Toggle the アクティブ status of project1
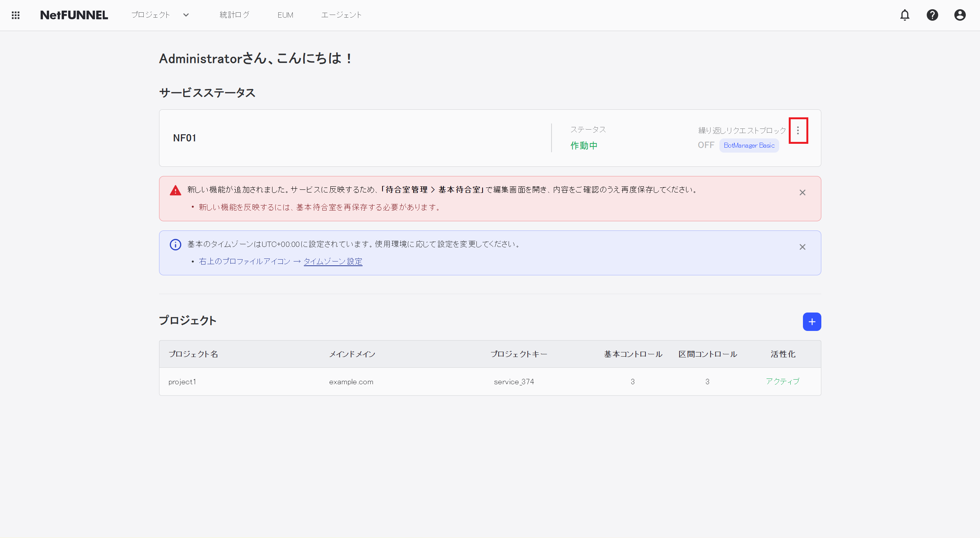 click(782, 382)
